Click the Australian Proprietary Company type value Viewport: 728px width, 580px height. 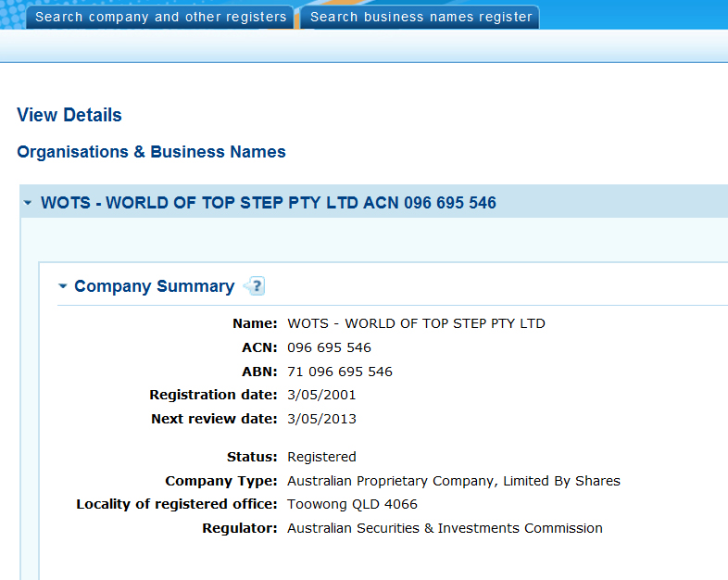coord(453,481)
